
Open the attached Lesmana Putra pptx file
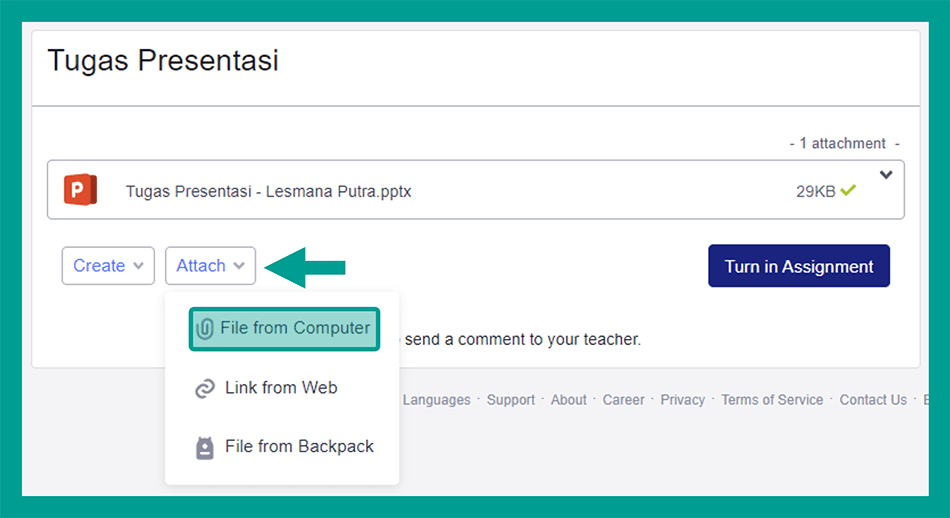[268, 191]
